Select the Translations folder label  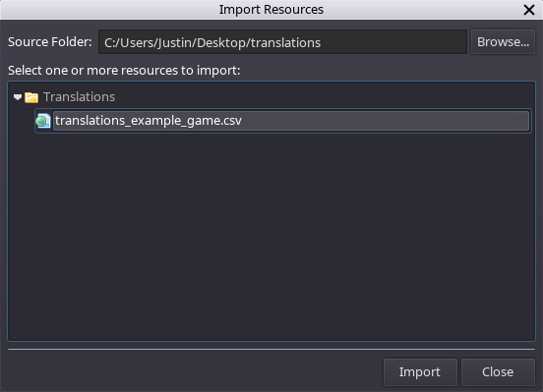(79, 97)
